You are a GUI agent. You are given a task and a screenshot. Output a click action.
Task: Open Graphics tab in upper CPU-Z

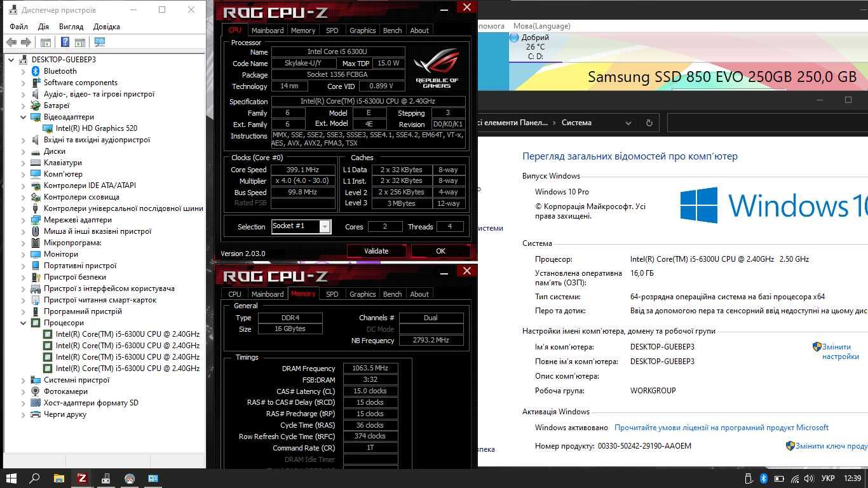tap(363, 30)
